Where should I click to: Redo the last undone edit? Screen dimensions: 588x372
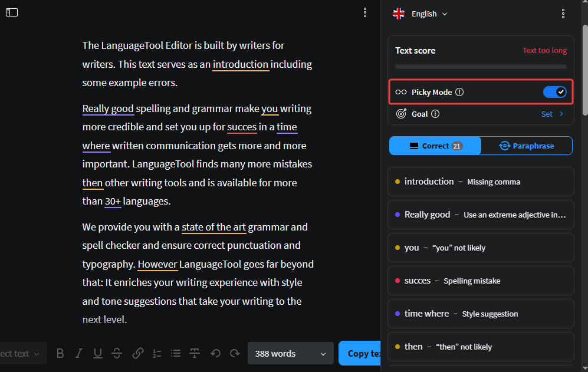click(x=235, y=353)
